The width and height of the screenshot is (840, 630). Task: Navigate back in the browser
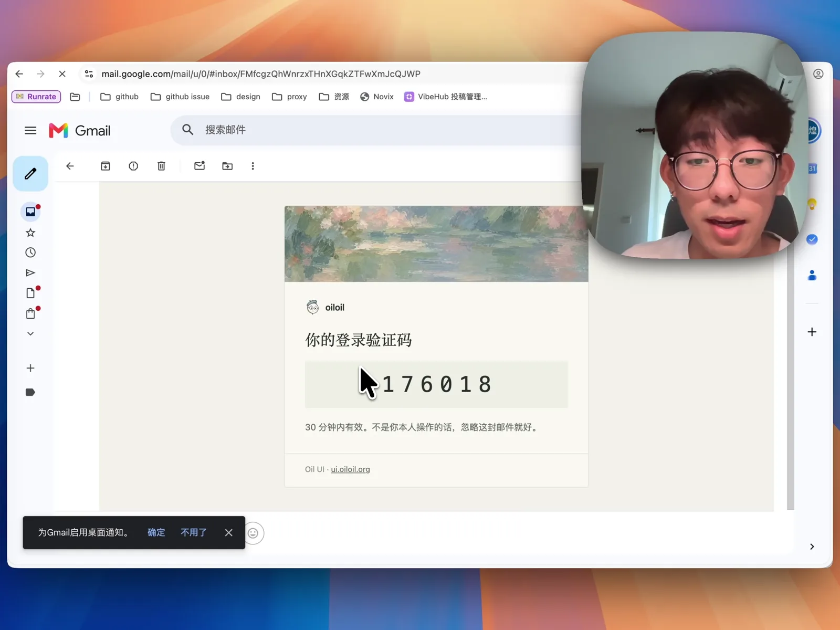point(19,74)
